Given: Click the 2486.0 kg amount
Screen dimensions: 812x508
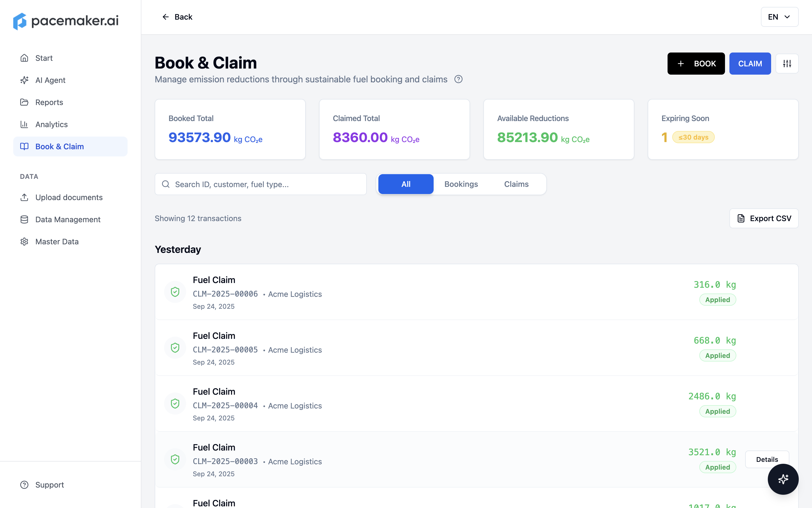Looking at the screenshot, I should [712, 396].
